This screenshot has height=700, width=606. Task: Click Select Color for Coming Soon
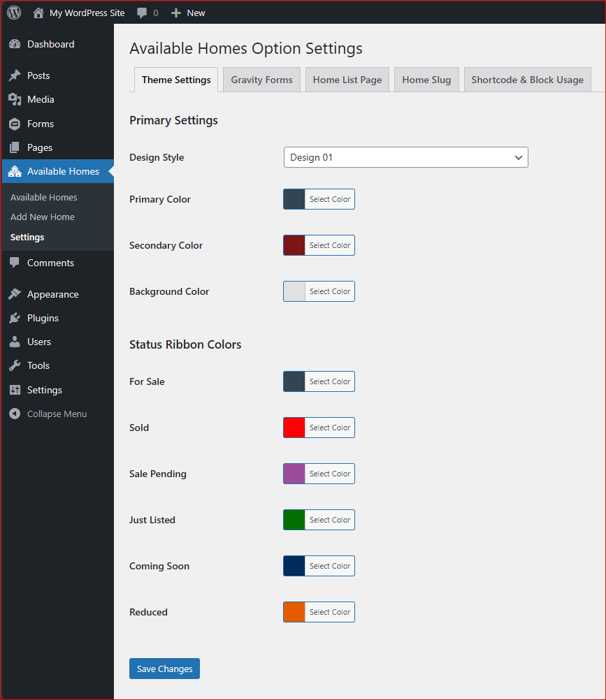[x=330, y=566]
